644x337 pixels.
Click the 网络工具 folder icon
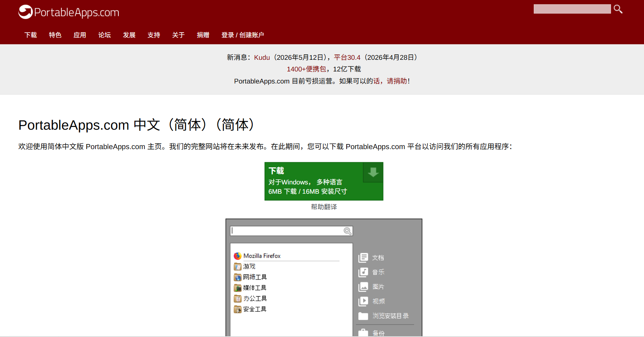tap(238, 277)
